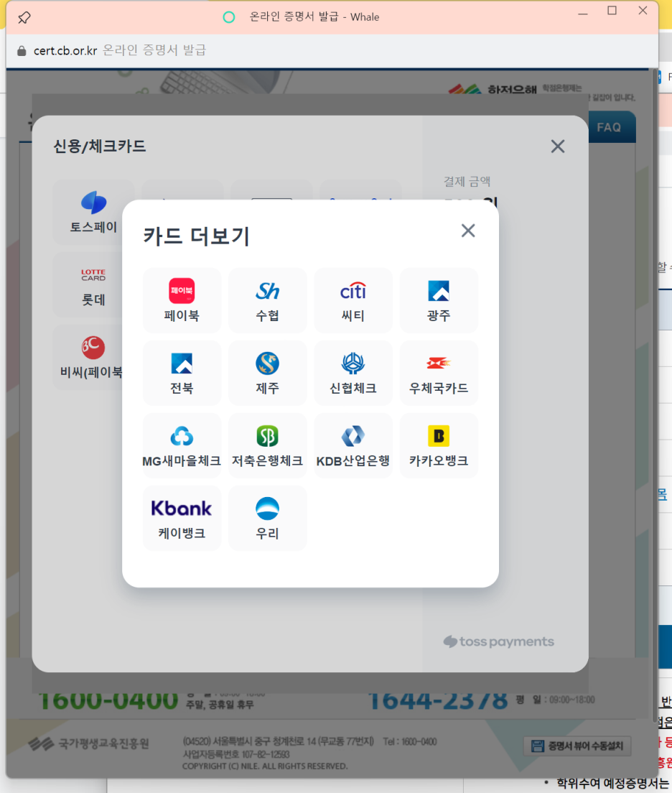This screenshot has height=793, width=672.
Task: Click the page's vertical scrollbar
Action: (x=655, y=394)
